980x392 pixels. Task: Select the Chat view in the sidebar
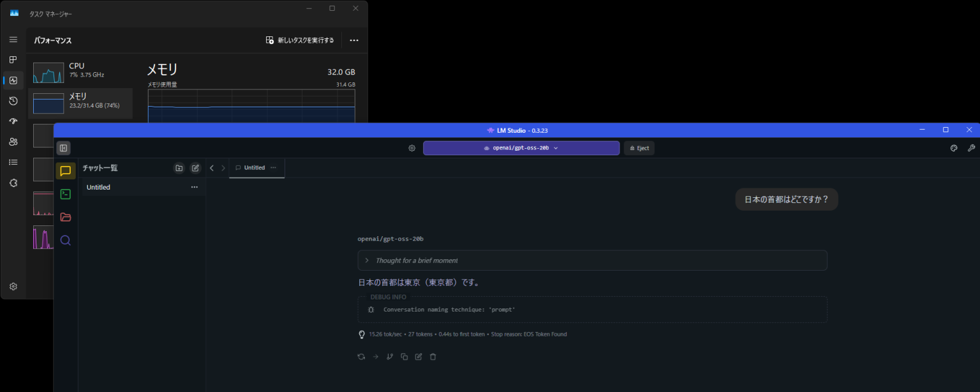pyautogui.click(x=65, y=170)
